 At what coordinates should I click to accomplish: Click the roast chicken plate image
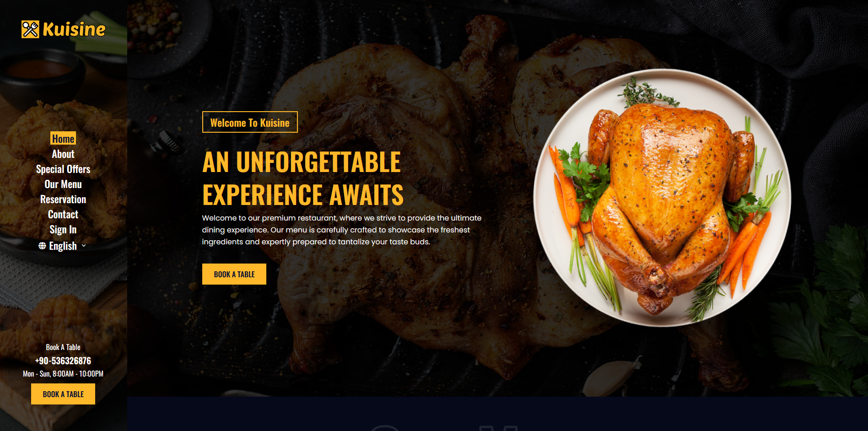click(662, 198)
